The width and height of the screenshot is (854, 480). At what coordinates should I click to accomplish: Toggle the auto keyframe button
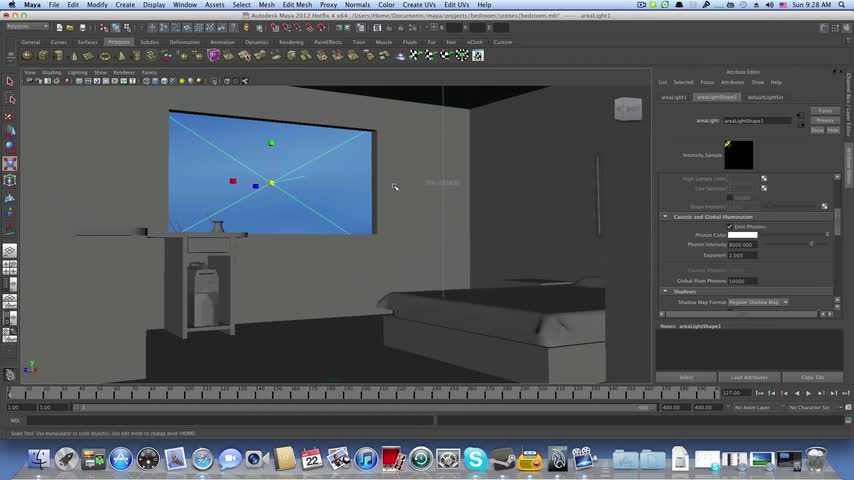(848, 408)
